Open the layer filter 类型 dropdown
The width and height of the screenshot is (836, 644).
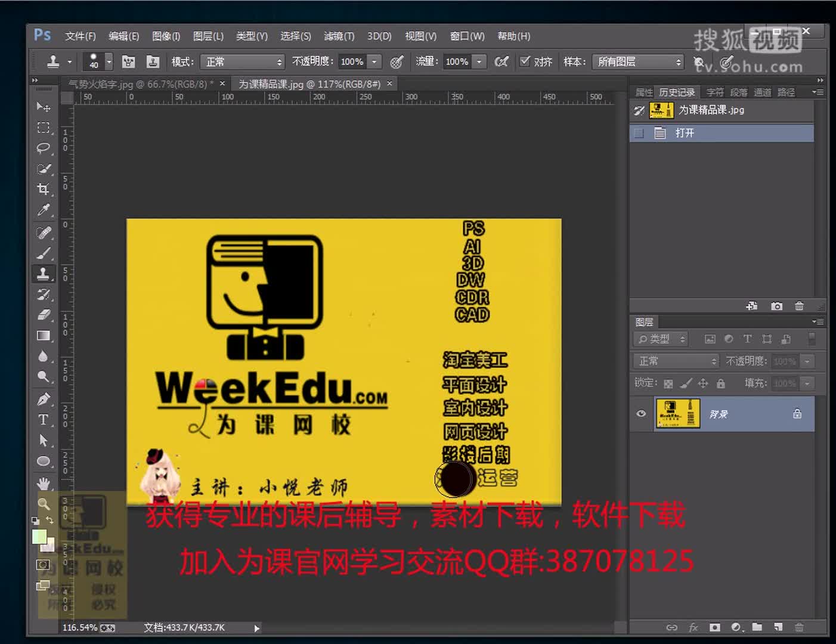pyautogui.click(x=660, y=339)
